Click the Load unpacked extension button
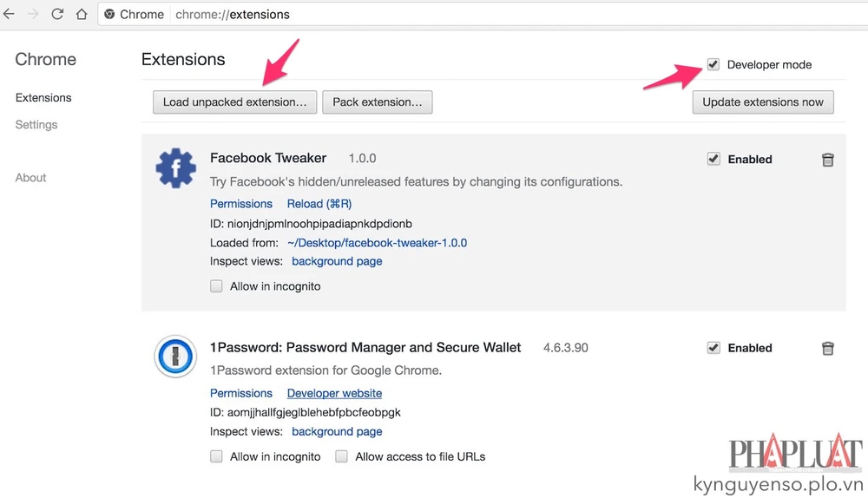The width and height of the screenshot is (868, 498). point(234,102)
